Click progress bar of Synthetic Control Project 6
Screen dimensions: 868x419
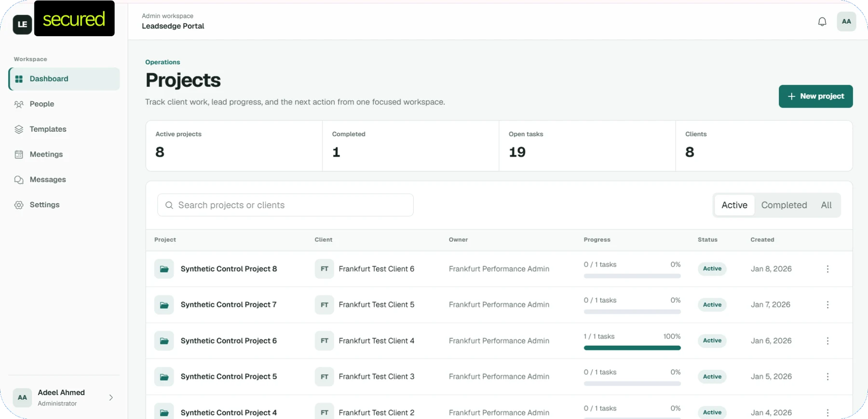pyautogui.click(x=632, y=348)
